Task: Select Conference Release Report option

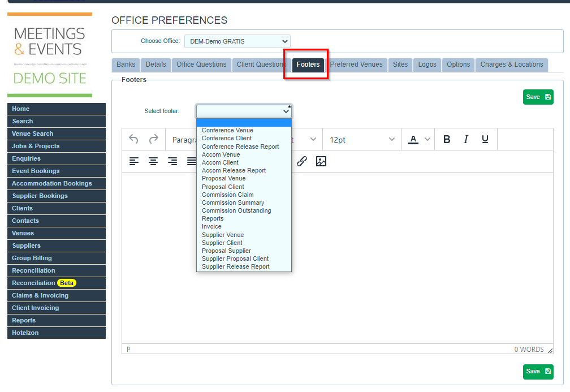Action: (x=244, y=147)
